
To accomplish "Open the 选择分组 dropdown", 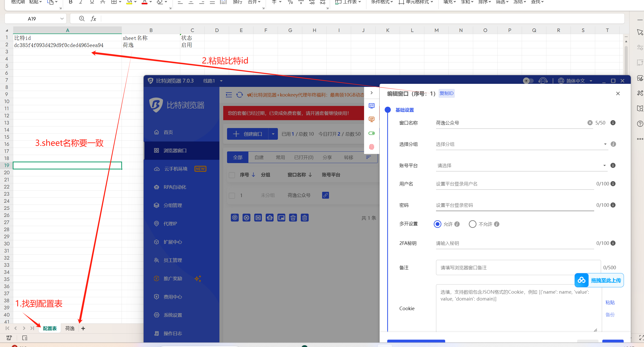I will click(521, 144).
